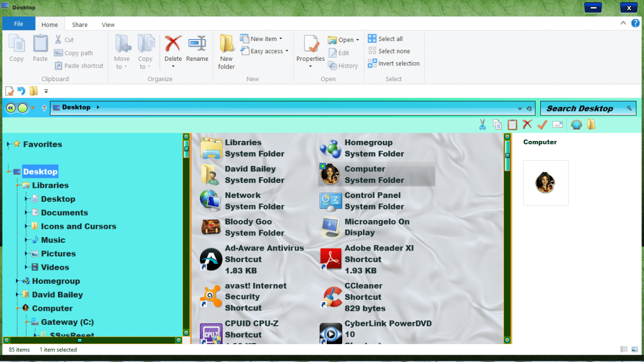Image resolution: width=644 pixels, height=362 pixels.
Task: Click the folder icon in command bar
Action: 591,125
